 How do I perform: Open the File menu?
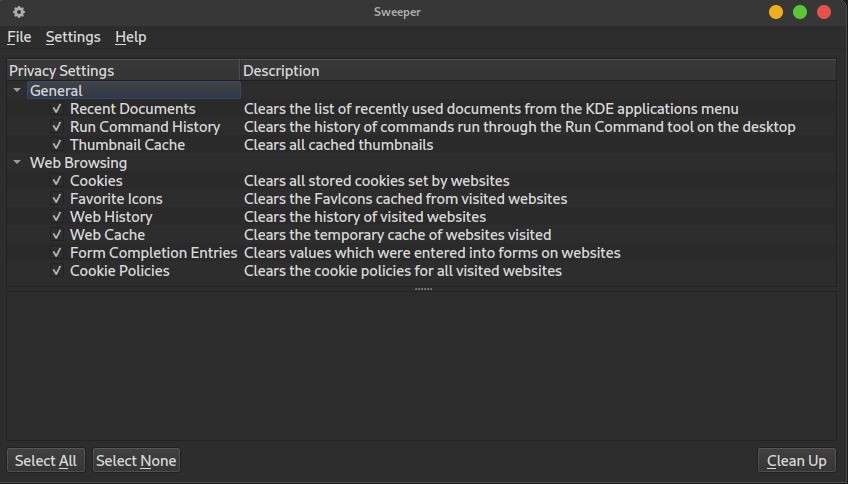click(x=19, y=37)
